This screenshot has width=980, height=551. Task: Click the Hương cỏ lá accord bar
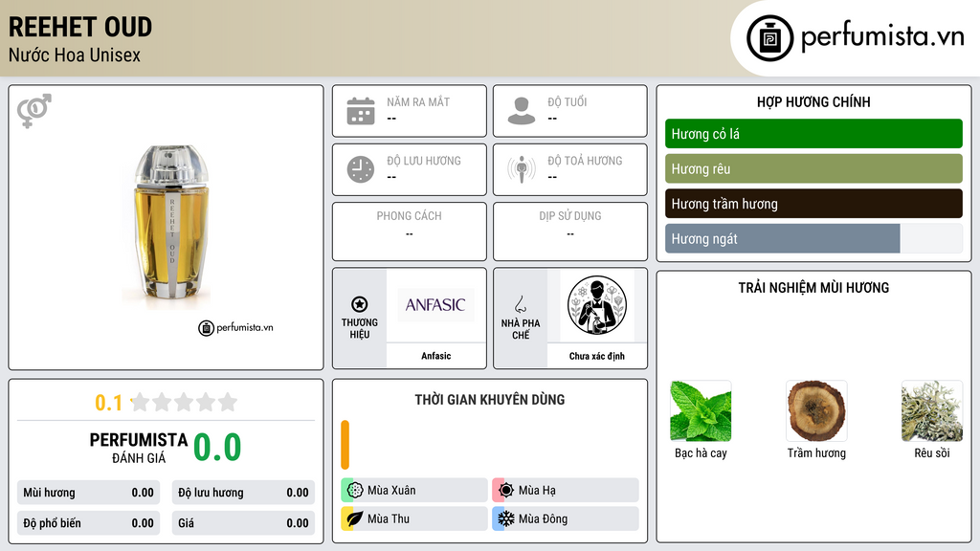click(813, 134)
